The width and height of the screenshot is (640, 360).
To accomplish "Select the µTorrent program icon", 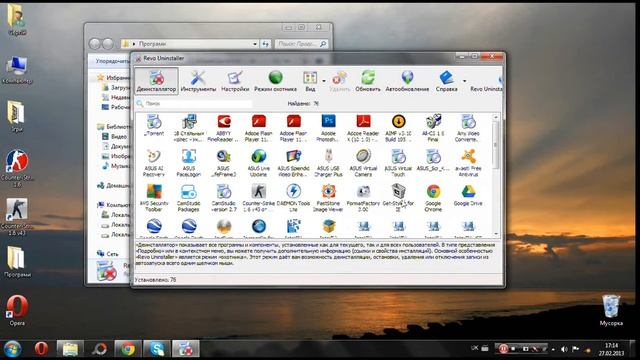I will click(x=154, y=122).
